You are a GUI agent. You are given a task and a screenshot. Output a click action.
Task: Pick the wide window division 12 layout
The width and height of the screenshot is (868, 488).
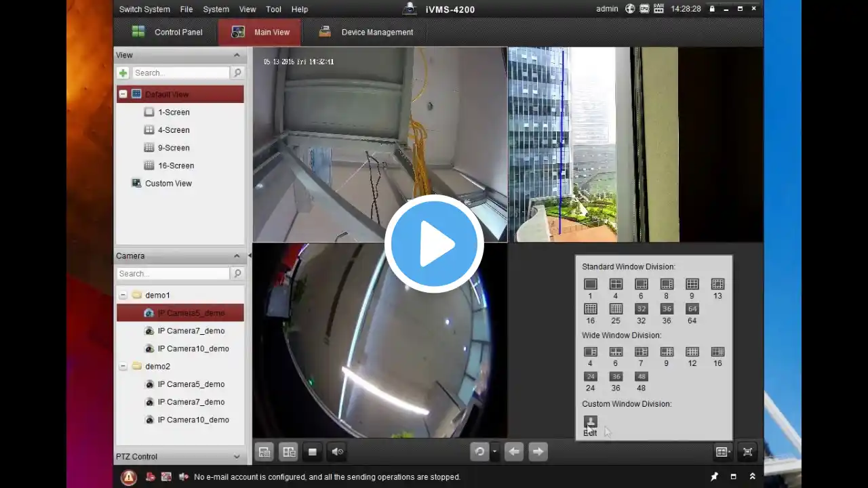click(x=692, y=352)
